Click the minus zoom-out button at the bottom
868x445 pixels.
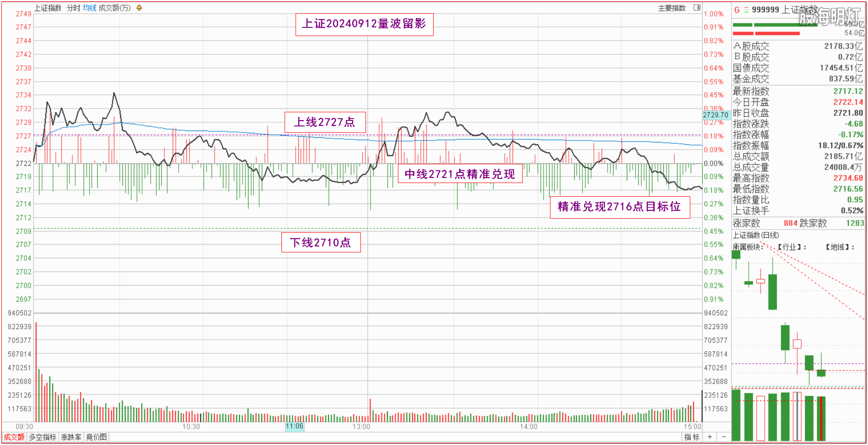pos(724,437)
